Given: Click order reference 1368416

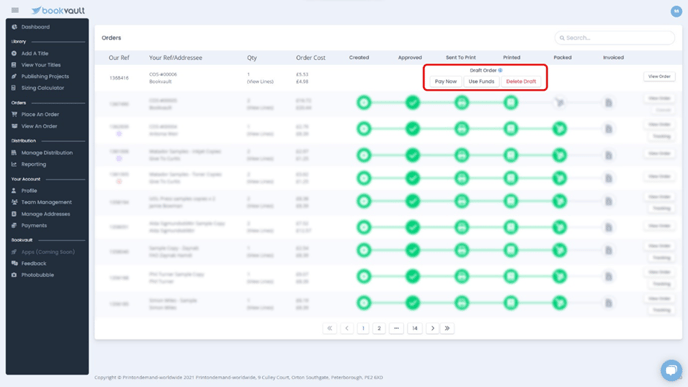Looking at the screenshot, I should coord(119,78).
